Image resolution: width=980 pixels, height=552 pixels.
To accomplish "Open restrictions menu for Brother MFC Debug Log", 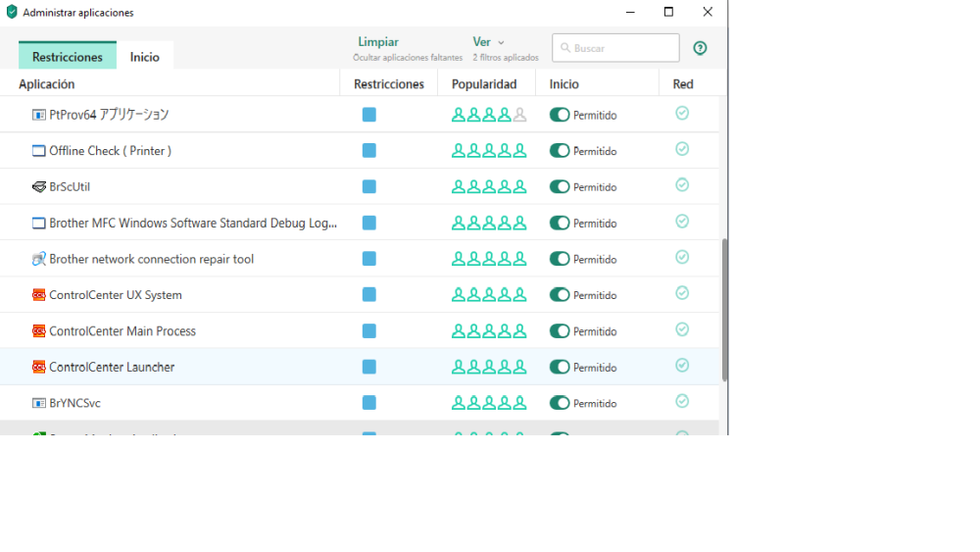I will pos(368,224).
